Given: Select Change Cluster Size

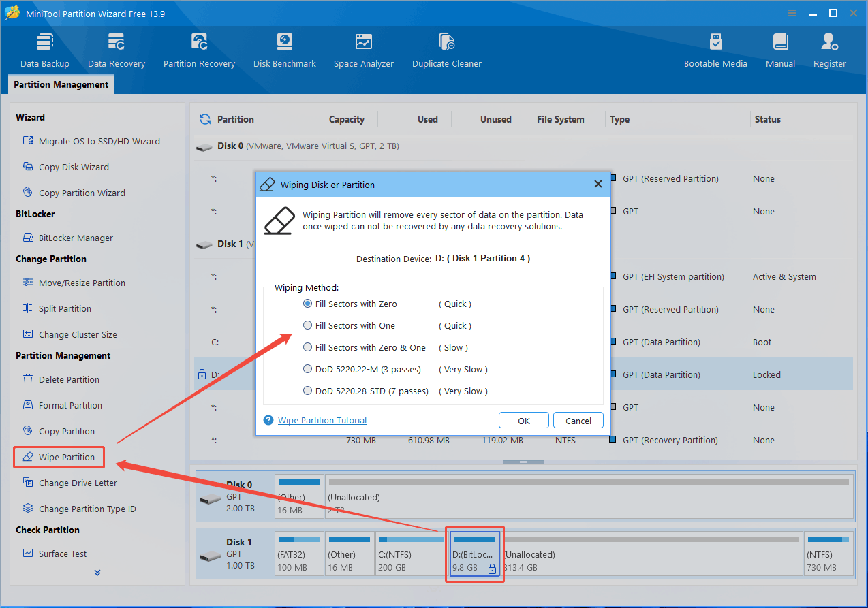Looking at the screenshot, I should (x=69, y=334).
